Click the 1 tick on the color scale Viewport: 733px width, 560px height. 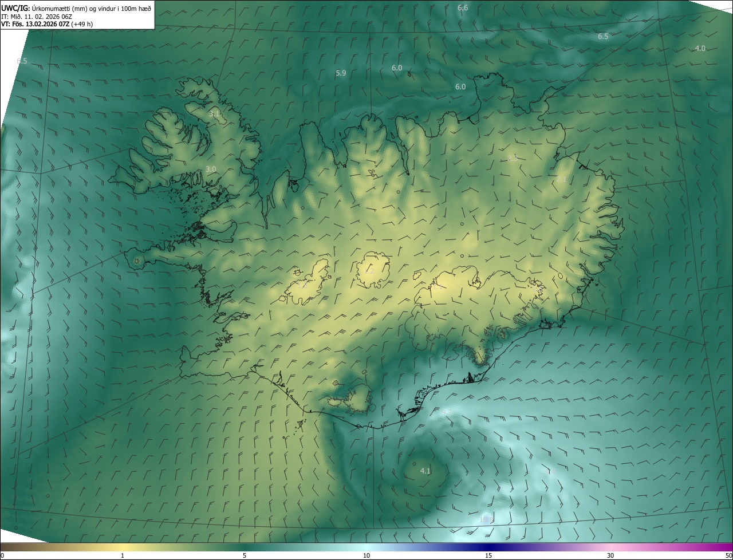click(123, 556)
